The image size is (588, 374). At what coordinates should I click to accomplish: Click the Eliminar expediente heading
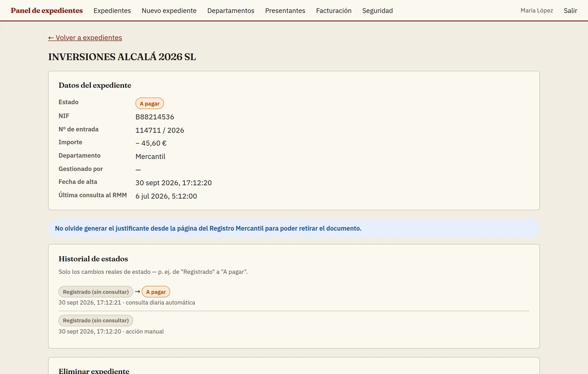point(94,371)
